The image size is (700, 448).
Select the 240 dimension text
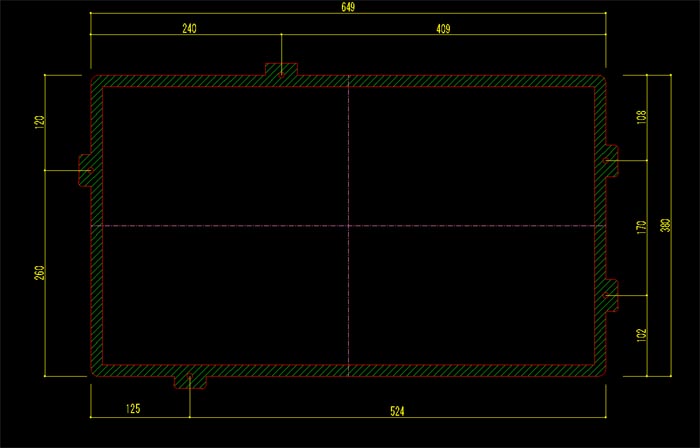[x=189, y=29]
